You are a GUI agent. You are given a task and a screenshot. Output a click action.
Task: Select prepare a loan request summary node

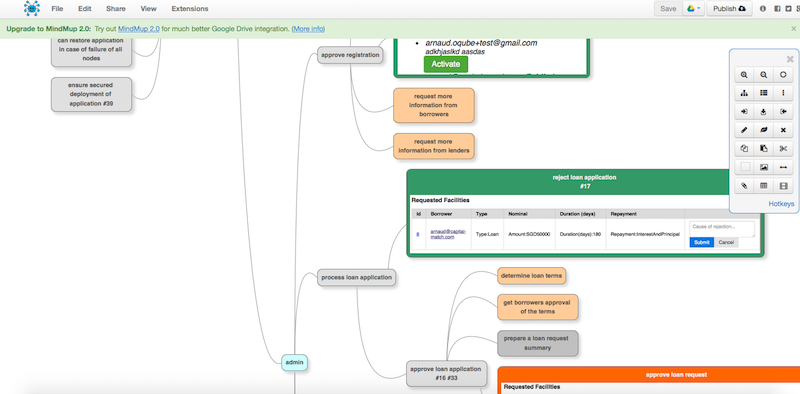[538, 343]
